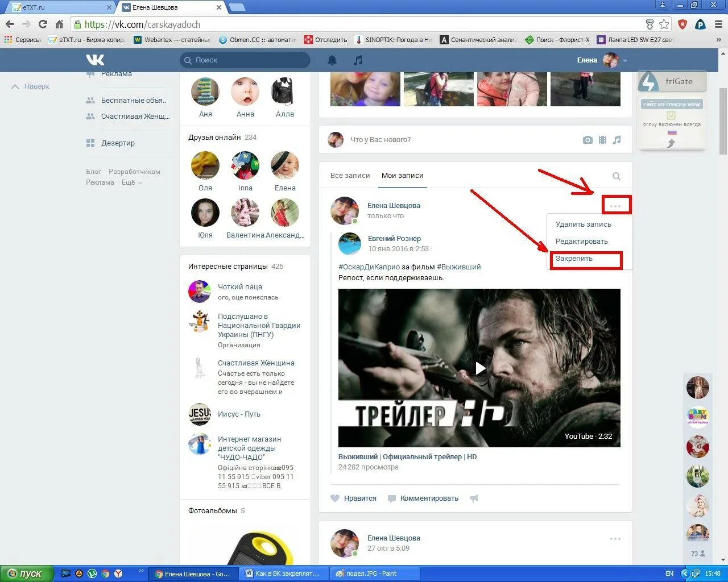
Task: Open the wall search magnifier icon
Action: tap(616, 176)
